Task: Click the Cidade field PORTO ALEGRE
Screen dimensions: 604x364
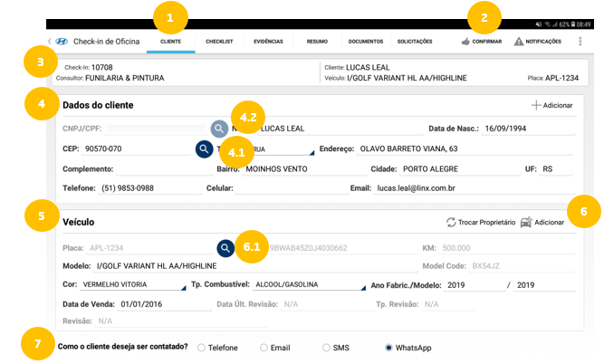Action: [x=460, y=169]
